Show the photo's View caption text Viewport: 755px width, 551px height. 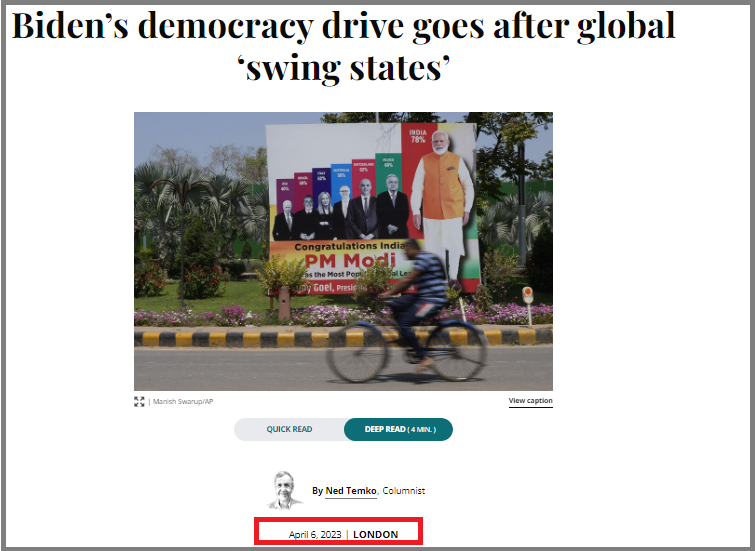point(531,401)
